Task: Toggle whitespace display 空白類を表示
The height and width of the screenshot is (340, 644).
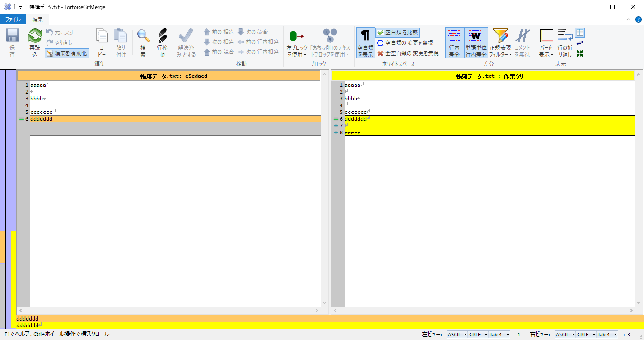Action: click(x=365, y=42)
